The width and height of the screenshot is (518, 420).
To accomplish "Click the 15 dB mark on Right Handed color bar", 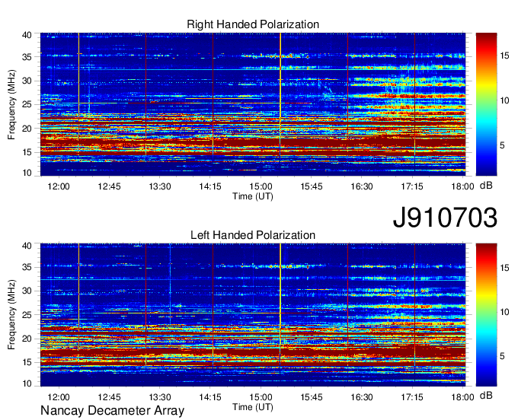I will pyautogui.click(x=504, y=56).
